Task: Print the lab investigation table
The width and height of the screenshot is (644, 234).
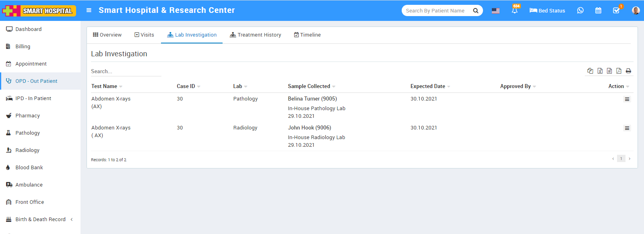Action: pos(628,71)
